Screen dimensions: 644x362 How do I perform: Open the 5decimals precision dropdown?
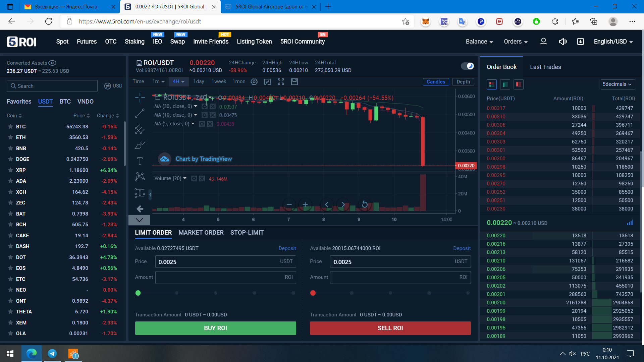[618, 84]
